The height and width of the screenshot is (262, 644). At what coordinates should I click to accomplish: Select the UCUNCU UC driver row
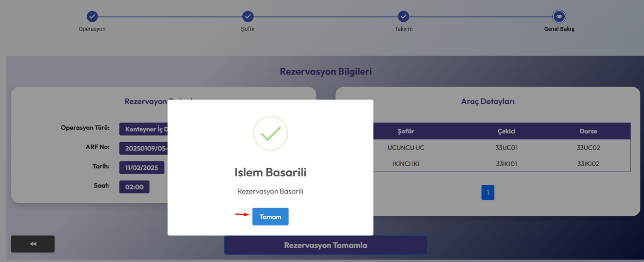pyautogui.click(x=406, y=148)
